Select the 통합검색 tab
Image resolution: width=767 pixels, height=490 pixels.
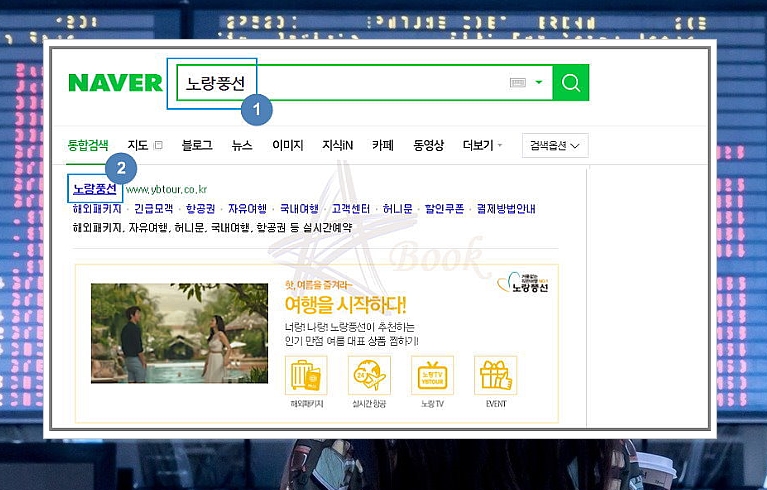coord(88,145)
